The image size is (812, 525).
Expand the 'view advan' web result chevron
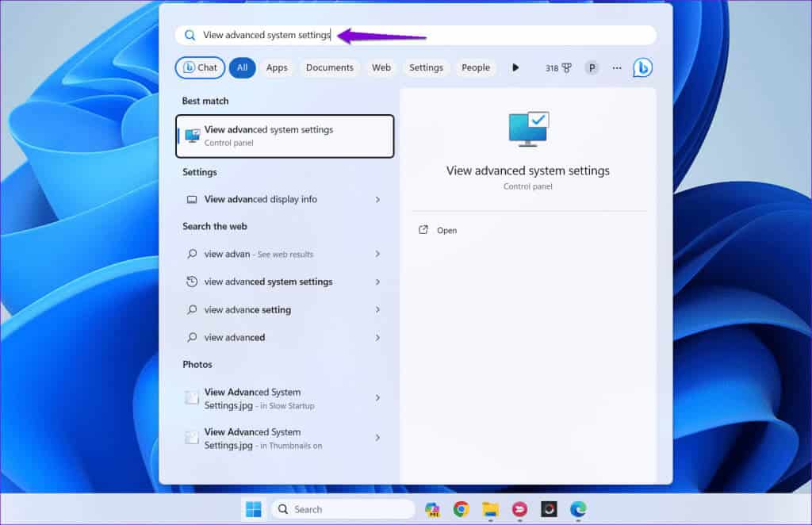pyautogui.click(x=377, y=255)
